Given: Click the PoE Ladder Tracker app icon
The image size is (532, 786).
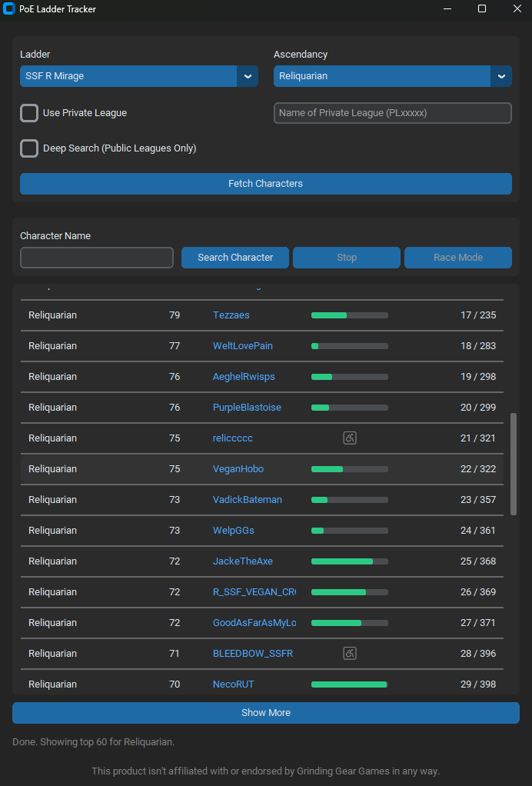Looking at the screenshot, I should (8, 8).
